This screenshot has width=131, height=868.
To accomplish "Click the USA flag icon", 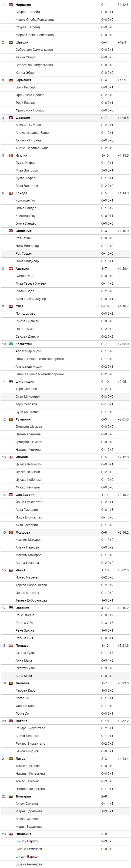I will pos(10,307).
